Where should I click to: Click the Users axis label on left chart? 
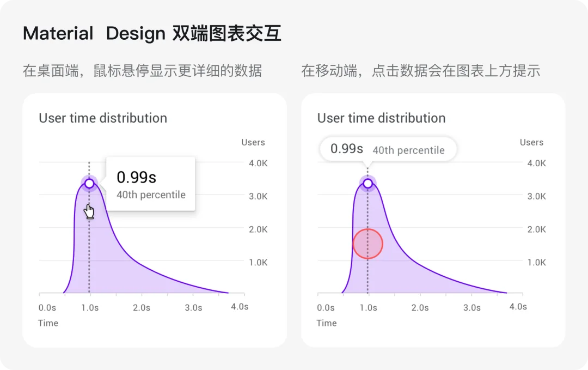point(253,142)
